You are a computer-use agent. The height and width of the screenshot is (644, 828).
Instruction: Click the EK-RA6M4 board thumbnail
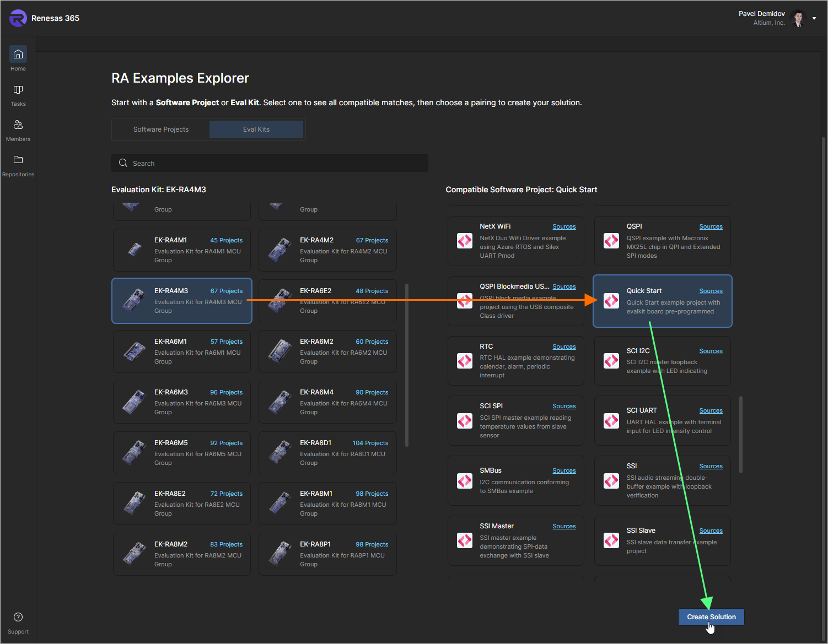(x=280, y=402)
